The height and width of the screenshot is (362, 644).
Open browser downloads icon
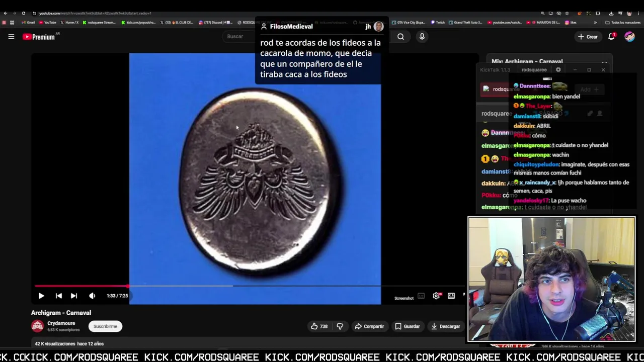coord(611,13)
